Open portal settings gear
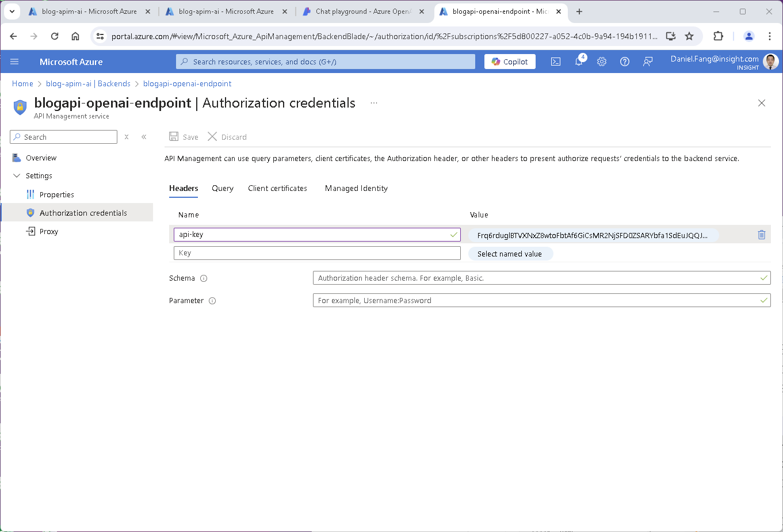This screenshot has height=532, width=783. coord(602,62)
